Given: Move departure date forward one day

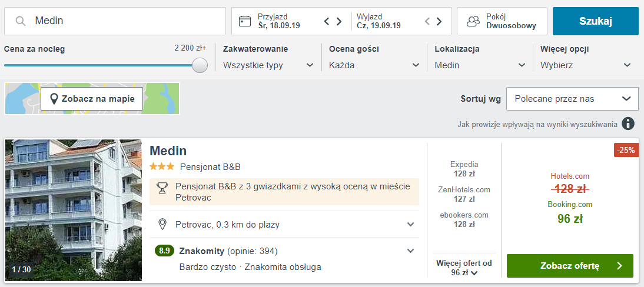Looking at the screenshot, I should coord(439,21).
